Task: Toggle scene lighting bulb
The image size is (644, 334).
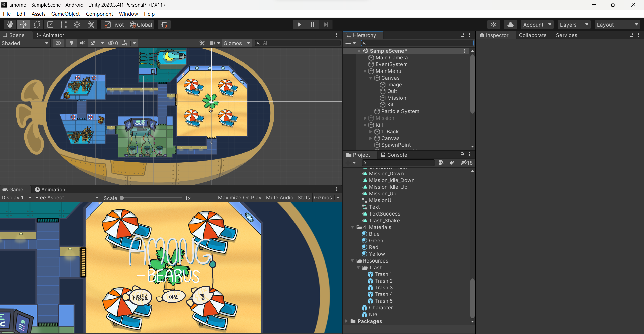Action: (71, 43)
